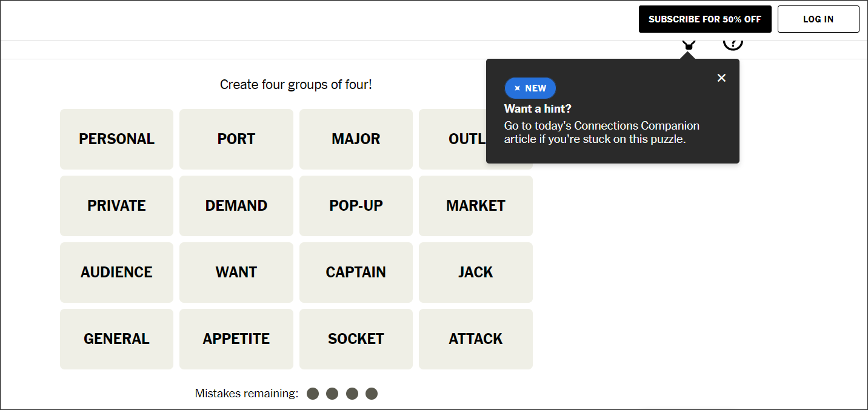Viewport: 868px width, 410px height.
Task: Select the MAJOR word tile
Action: pos(356,139)
